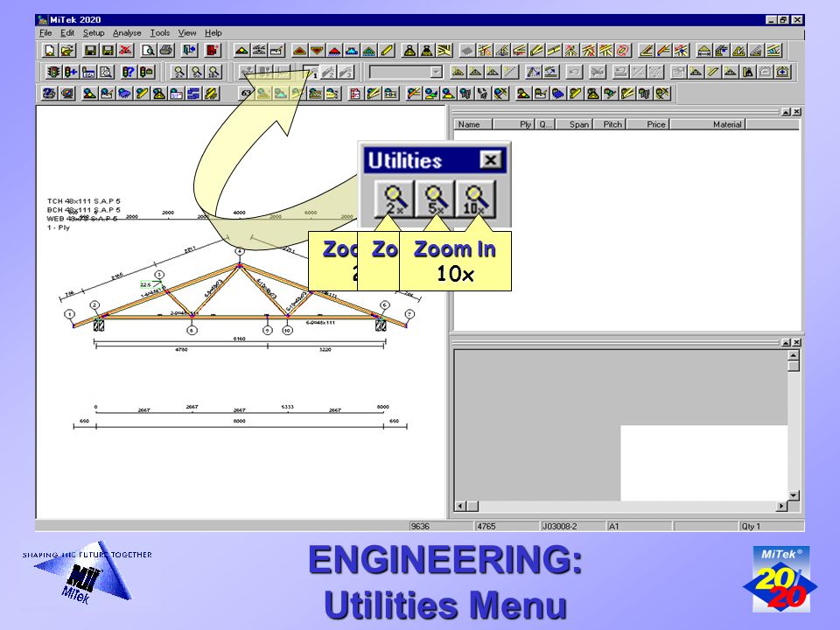Click status bar entry 'J03008-2'
This screenshot has height=630, width=840.
559,526
